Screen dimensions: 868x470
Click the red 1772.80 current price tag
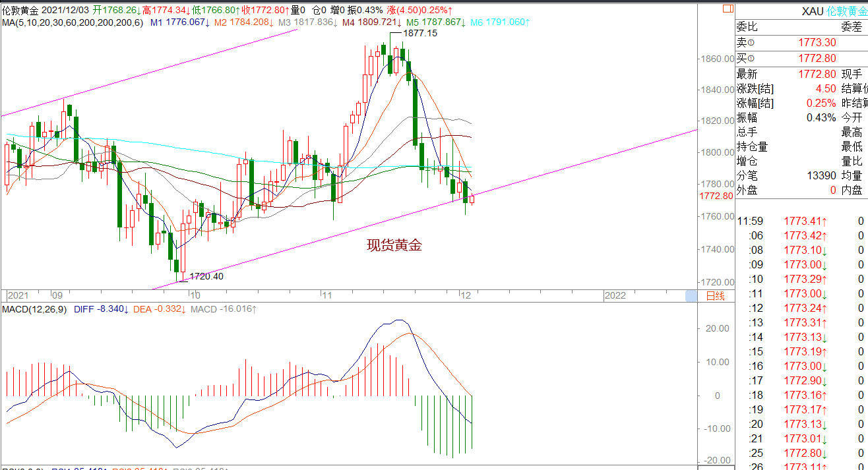pyautogui.click(x=716, y=196)
